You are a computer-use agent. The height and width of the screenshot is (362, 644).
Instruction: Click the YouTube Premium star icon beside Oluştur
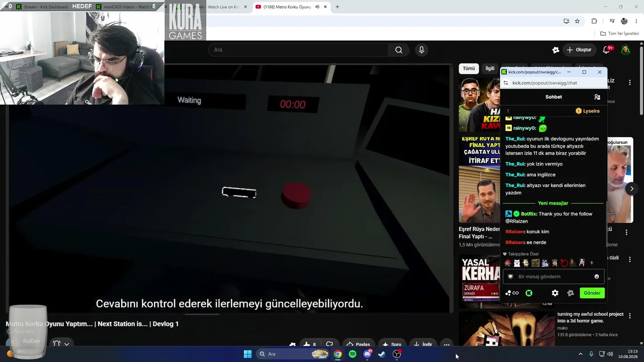pos(555,50)
